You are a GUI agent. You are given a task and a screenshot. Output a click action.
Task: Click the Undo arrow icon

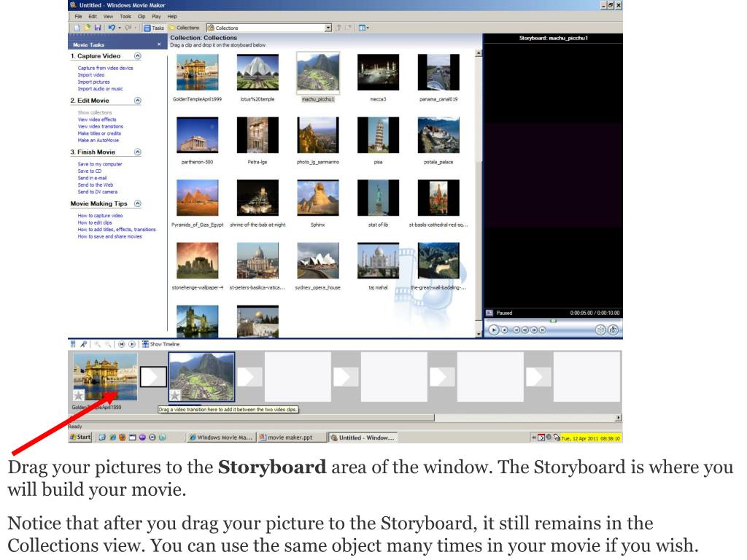[112, 28]
